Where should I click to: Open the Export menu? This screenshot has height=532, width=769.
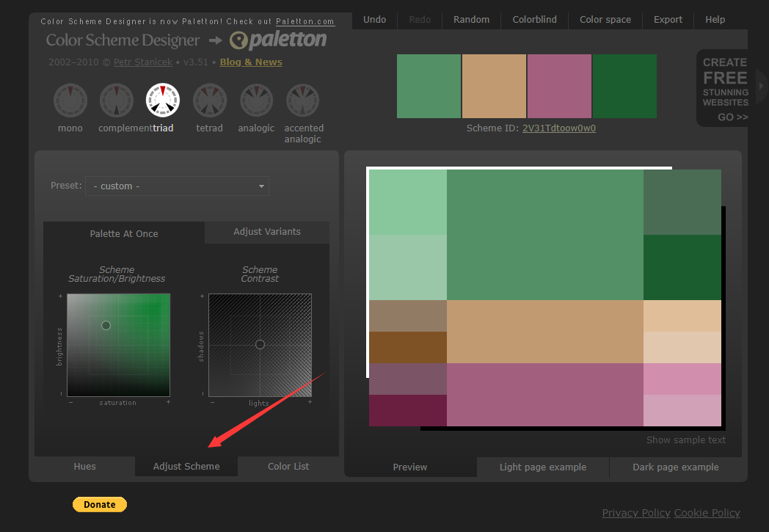click(668, 20)
